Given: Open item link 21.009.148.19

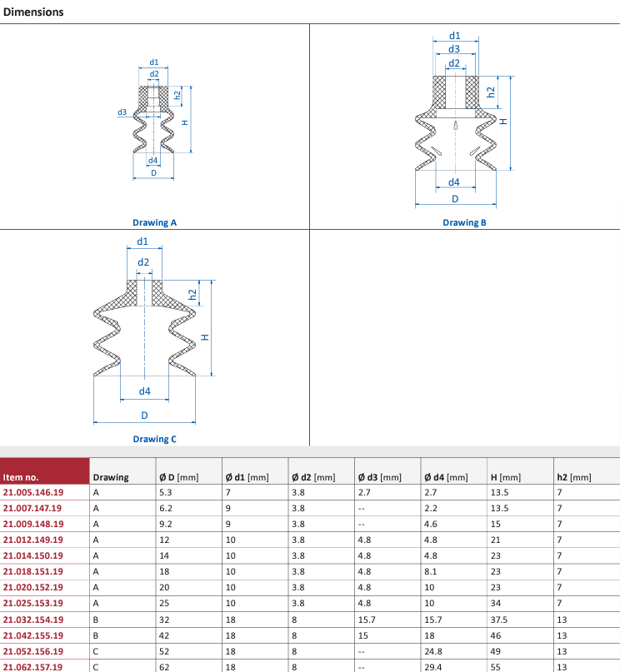Looking at the screenshot, I should click(x=33, y=524).
